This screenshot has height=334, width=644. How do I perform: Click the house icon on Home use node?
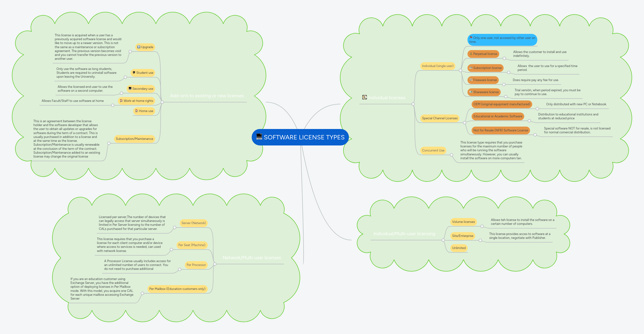[x=137, y=111]
